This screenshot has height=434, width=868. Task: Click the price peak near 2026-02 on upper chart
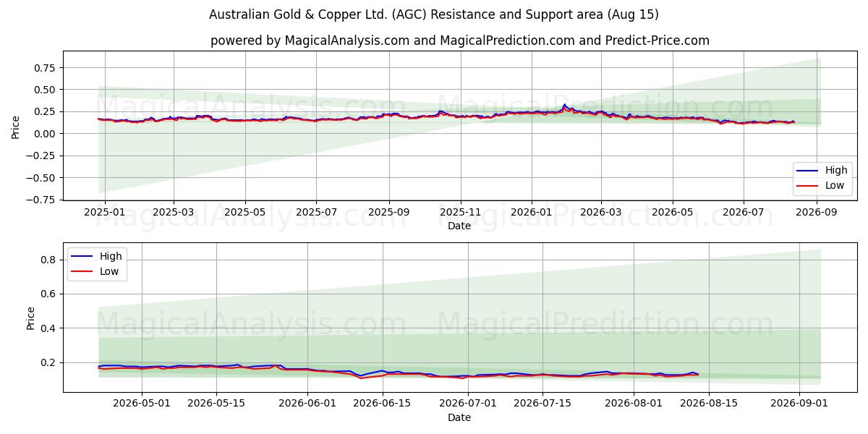(565, 105)
